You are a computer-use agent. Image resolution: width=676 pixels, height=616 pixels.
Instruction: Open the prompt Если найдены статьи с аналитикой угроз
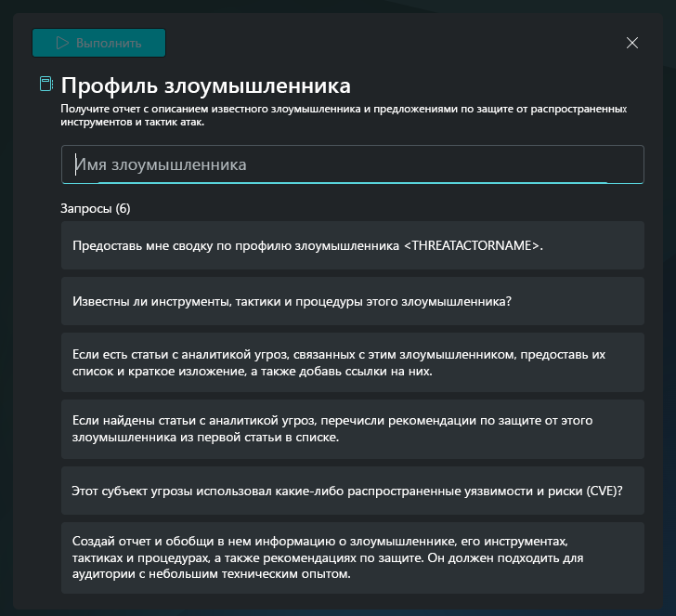coord(353,429)
